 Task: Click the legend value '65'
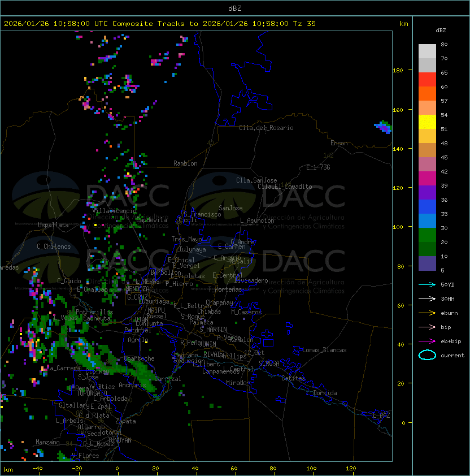pos(444,72)
